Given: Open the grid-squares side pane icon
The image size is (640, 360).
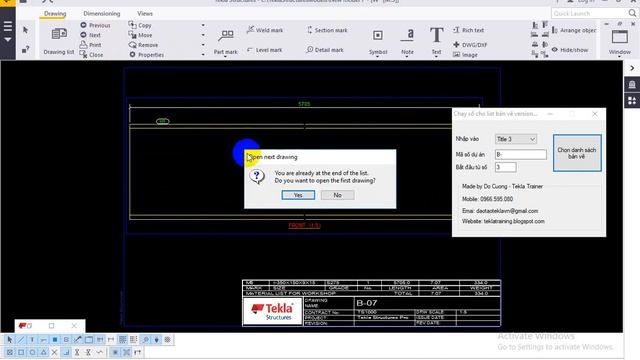Looking at the screenshot, I should point(632,100).
